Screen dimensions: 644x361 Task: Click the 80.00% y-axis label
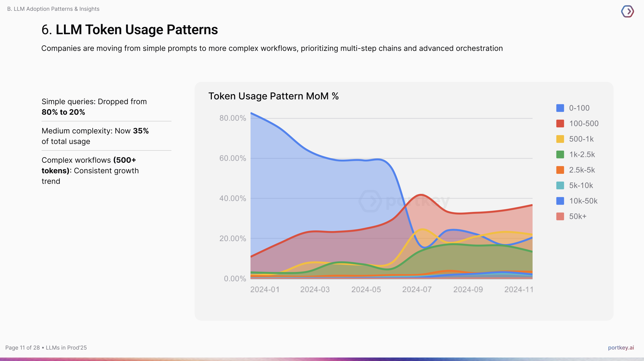(x=233, y=118)
